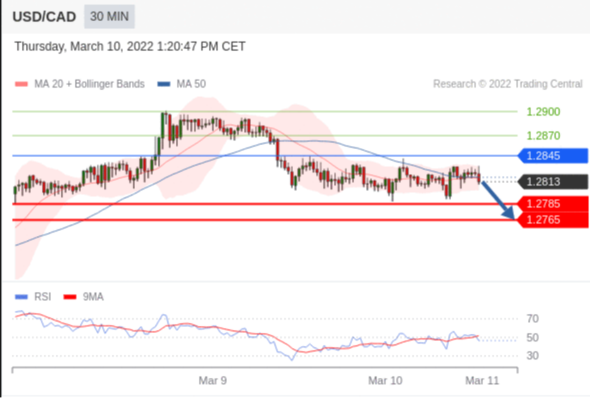Click the RSI 70 level label
Screen dimensions: 590x399
point(532,319)
